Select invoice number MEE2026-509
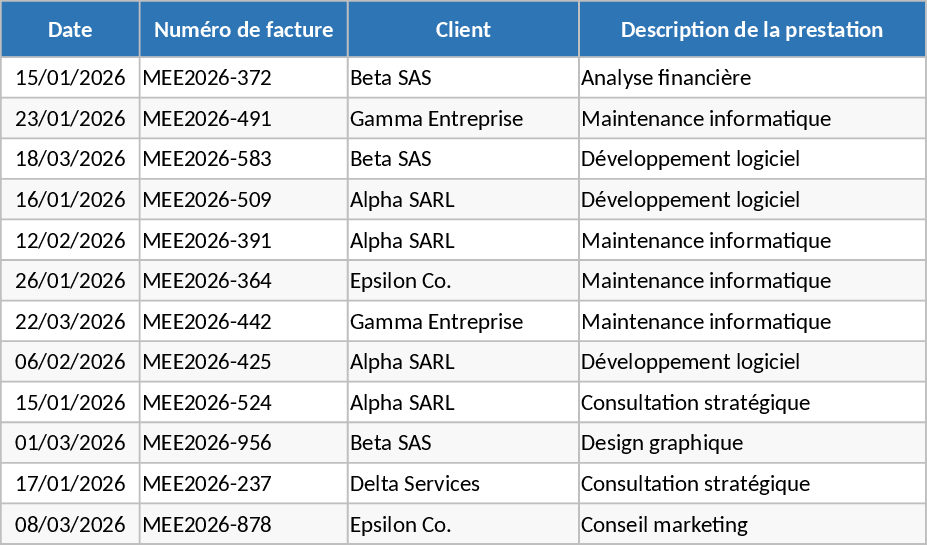This screenshot has height=545, width=927. [207, 200]
